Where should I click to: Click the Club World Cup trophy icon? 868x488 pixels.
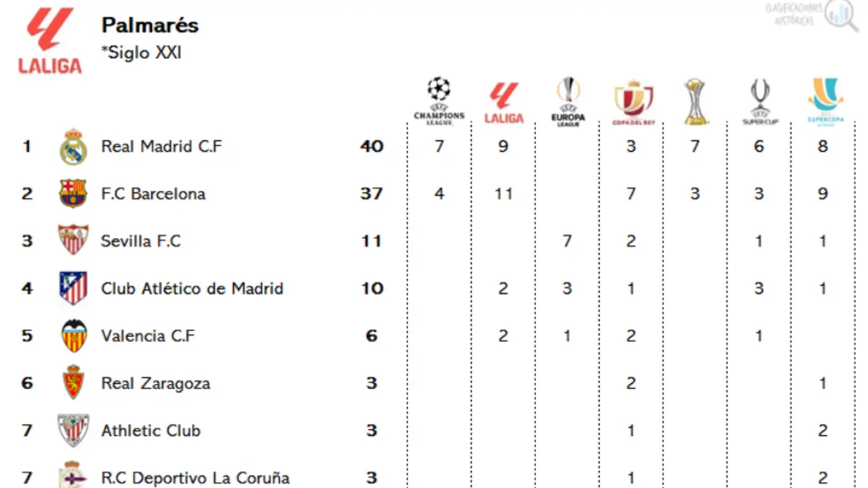(695, 102)
